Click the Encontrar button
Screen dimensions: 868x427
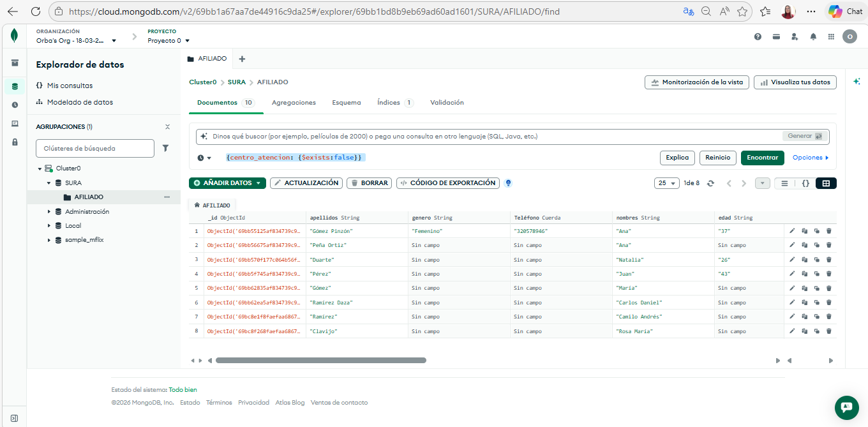762,158
